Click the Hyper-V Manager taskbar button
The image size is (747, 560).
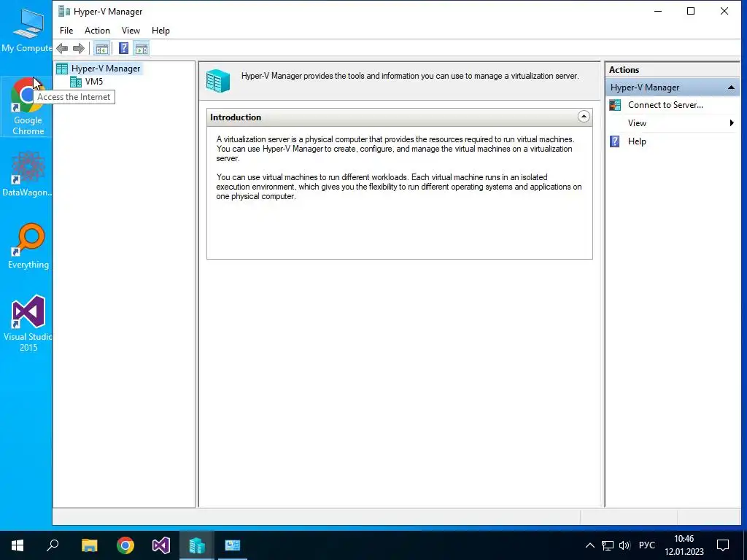pos(197,545)
